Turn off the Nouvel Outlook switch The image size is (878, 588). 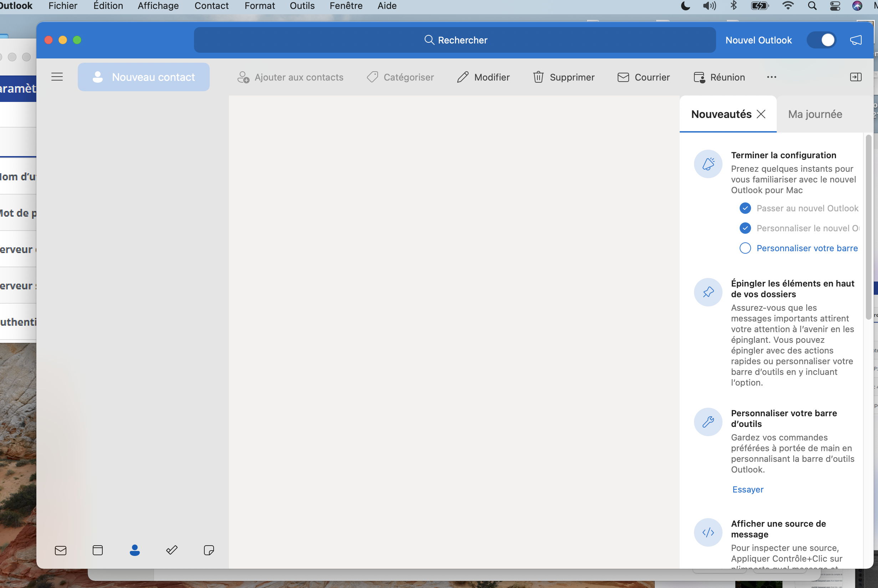(822, 40)
